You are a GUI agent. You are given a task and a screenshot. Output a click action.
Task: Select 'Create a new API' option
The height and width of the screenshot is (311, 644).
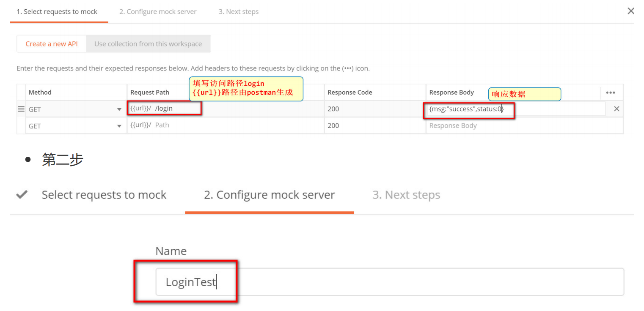pyautogui.click(x=52, y=44)
